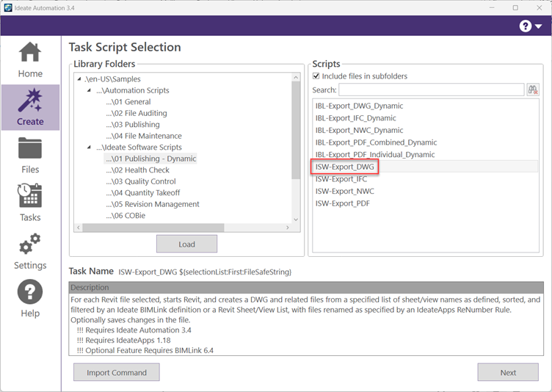The image size is (552, 392).
Task: Click the Import Command button
Action: [117, 372]
